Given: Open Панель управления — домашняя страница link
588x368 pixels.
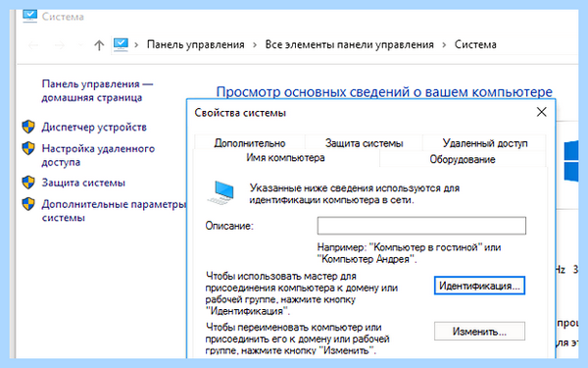Looking at the screenshot, I should (x=97, y=90).
